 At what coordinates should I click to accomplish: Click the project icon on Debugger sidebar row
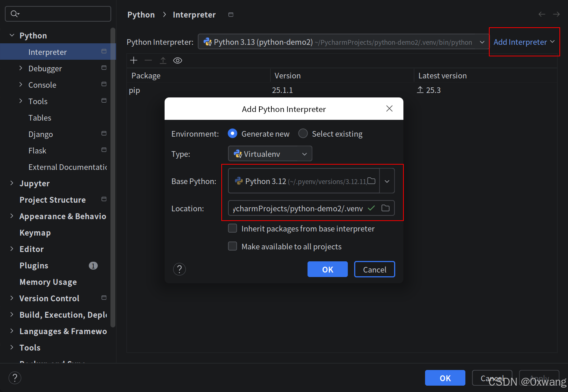click(104, 68)
